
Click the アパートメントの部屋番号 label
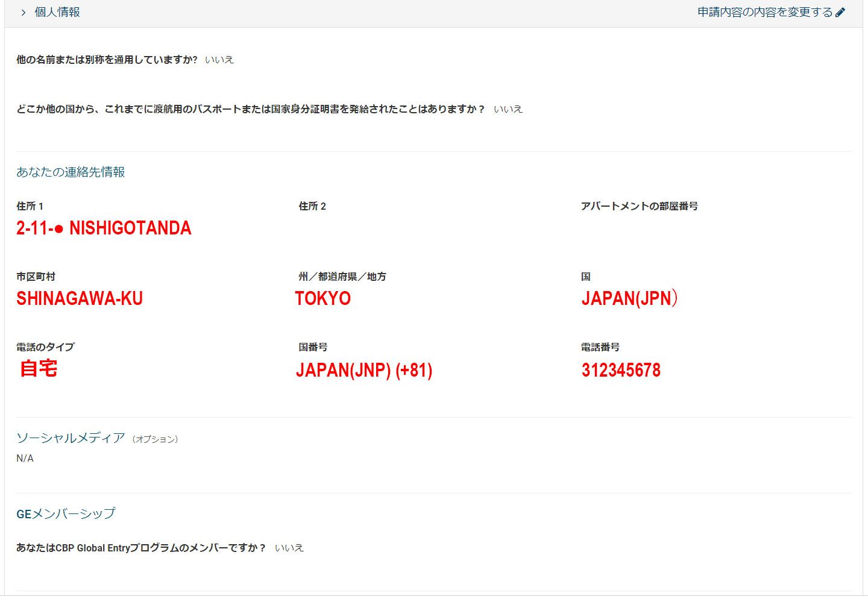click(639, 206)
